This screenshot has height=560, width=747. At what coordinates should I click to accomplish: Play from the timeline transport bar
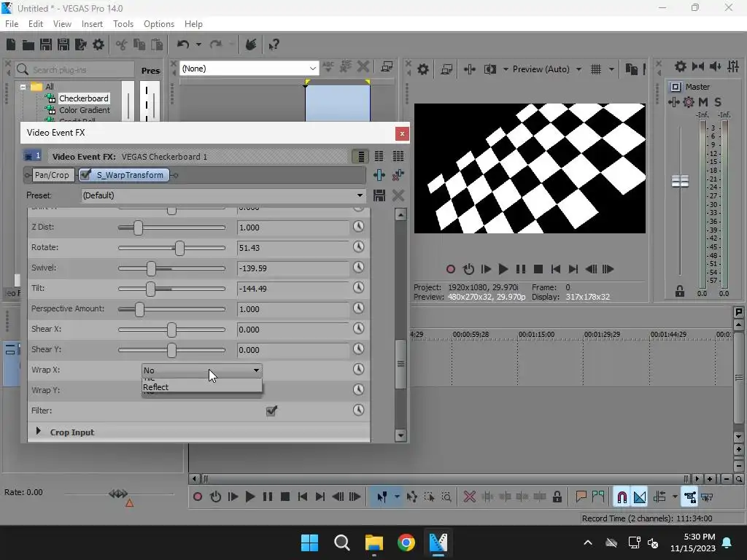(249, 497)
